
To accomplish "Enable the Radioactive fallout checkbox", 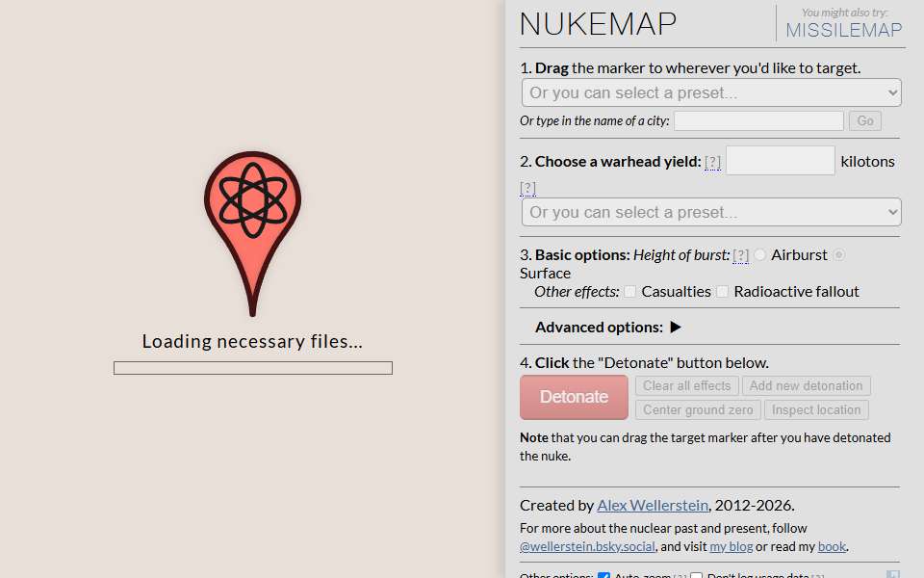I will [x=723, y=291].
